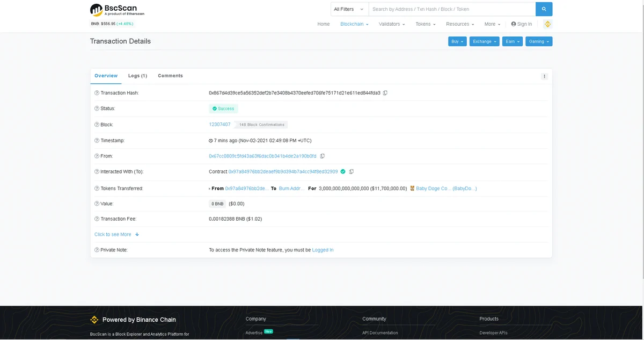Click help icon next to From

coord(97,156)
